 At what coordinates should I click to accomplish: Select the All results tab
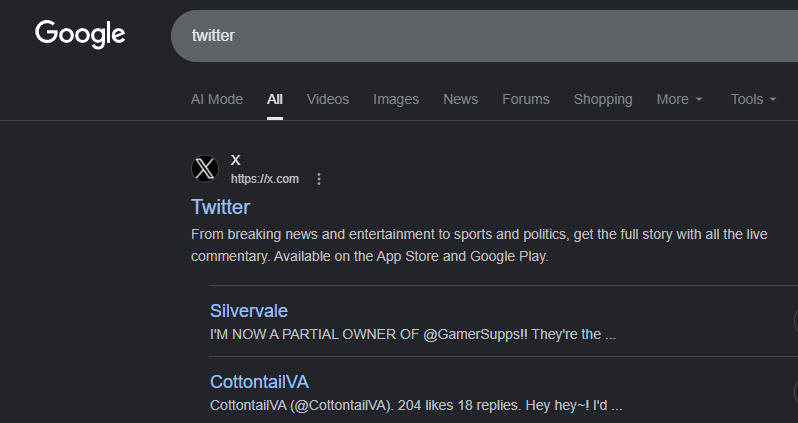point(275,99)
